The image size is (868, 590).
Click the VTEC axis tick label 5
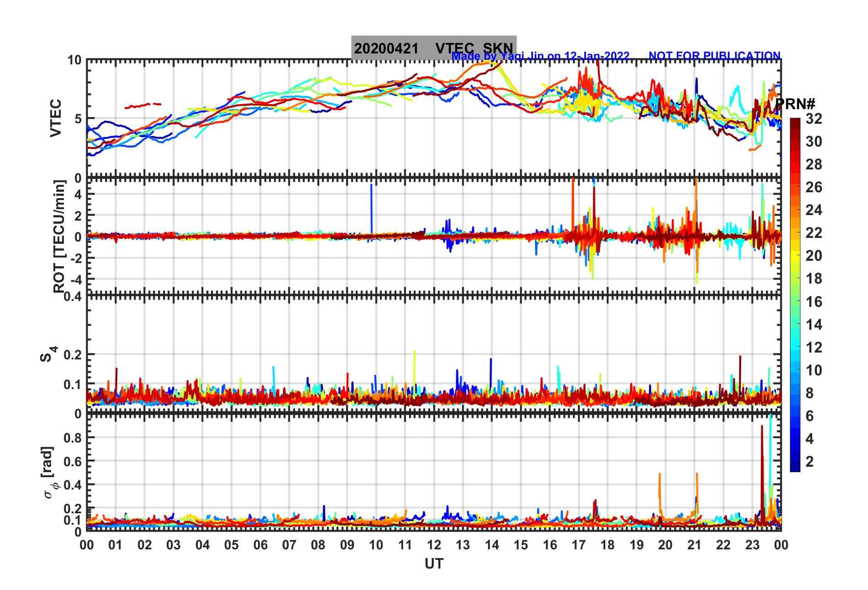78,119
